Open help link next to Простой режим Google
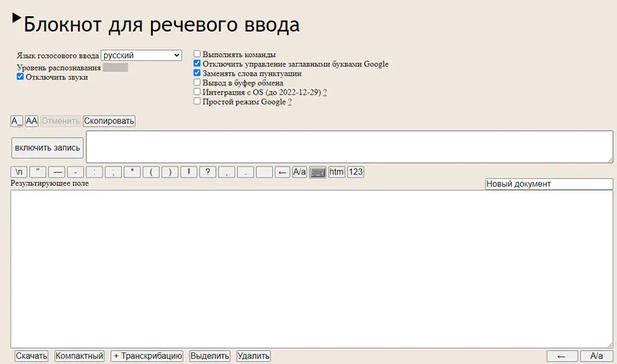This screenshot has height=364, width=617. click(x=290, y=102)
